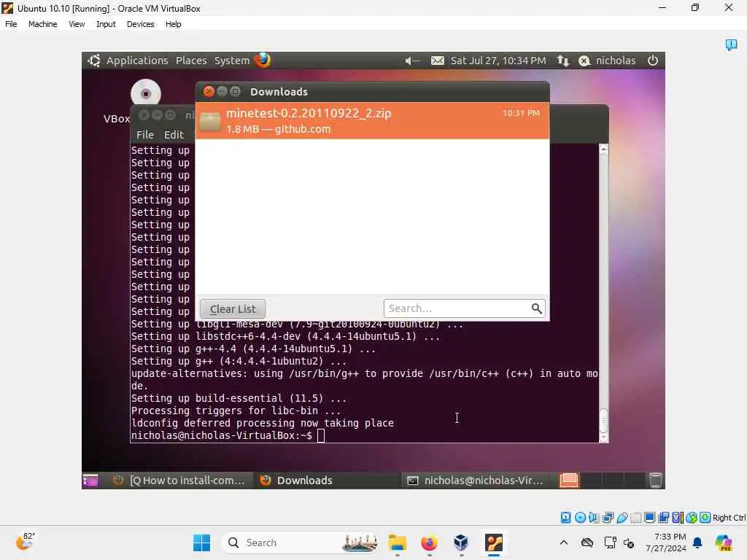Switch to the orange workspace switcher cell

[x=569, y=481]
